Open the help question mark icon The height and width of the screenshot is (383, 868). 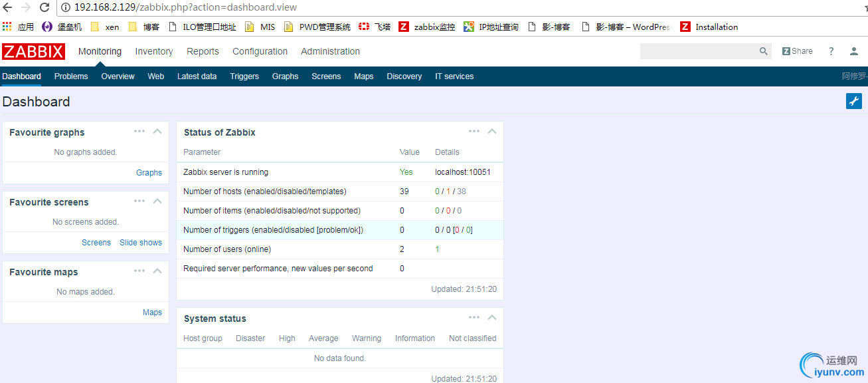pyautogui.click(x=831, y=51)
